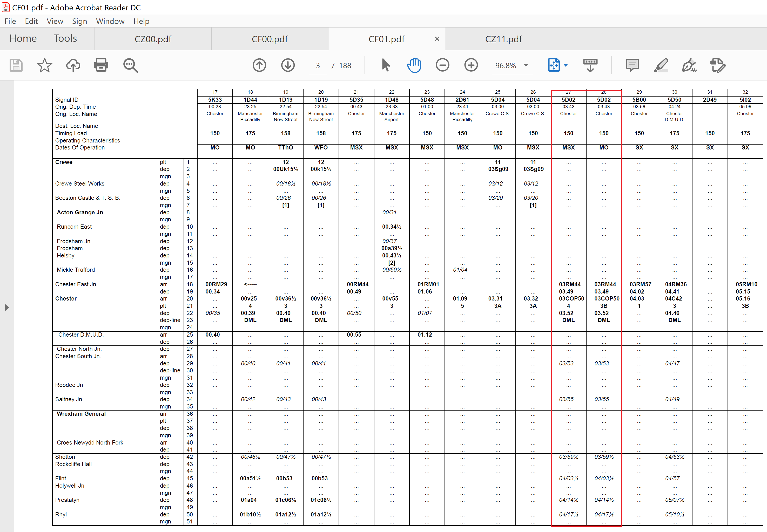Switch to the Tools tab
767x532 pixels.
click(65, 39)
